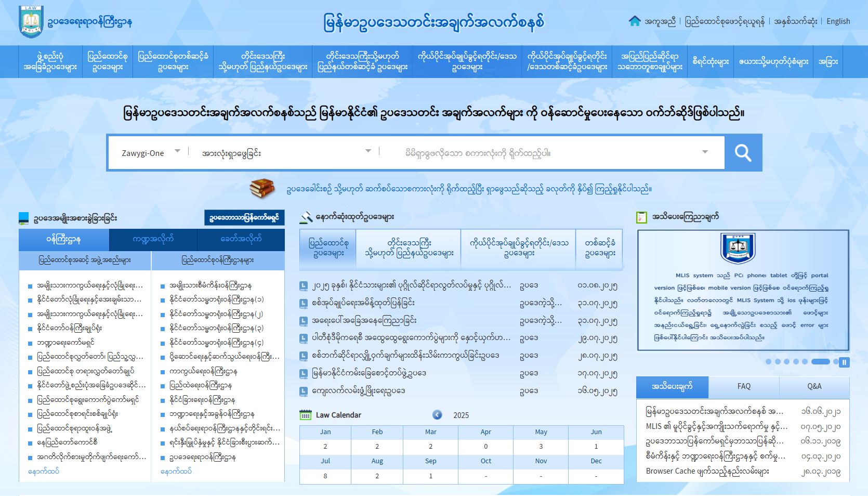Click the home icon in header
Viewport: 868px width, 496px height.
click(x=634, y=21)
